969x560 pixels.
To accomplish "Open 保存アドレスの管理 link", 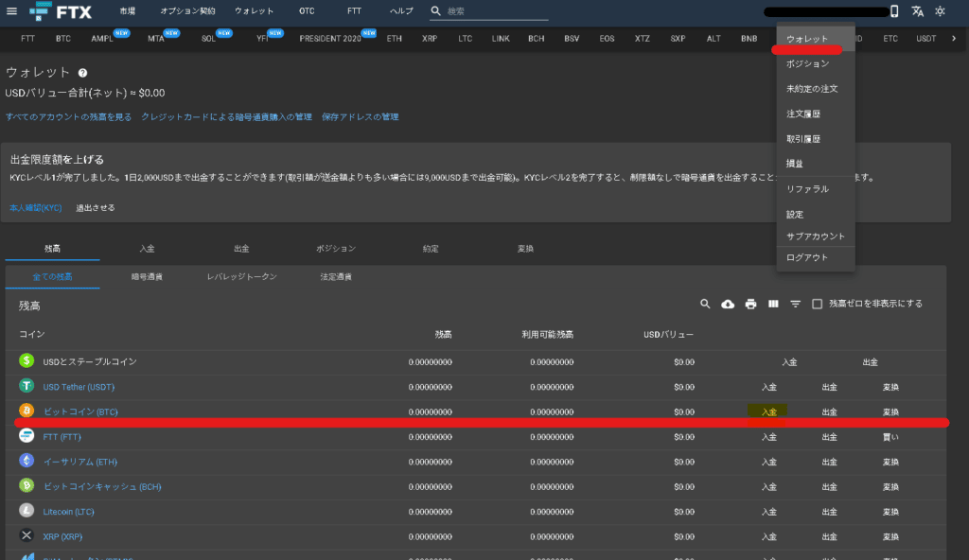I will click(361, 116).
